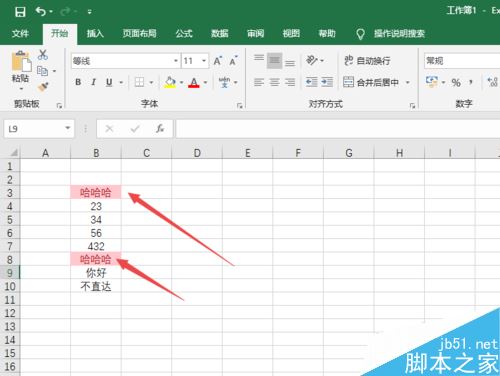The width and height of the screenshot is (500, 376).
Task: Undo the last action
Action: pos(41,12)
